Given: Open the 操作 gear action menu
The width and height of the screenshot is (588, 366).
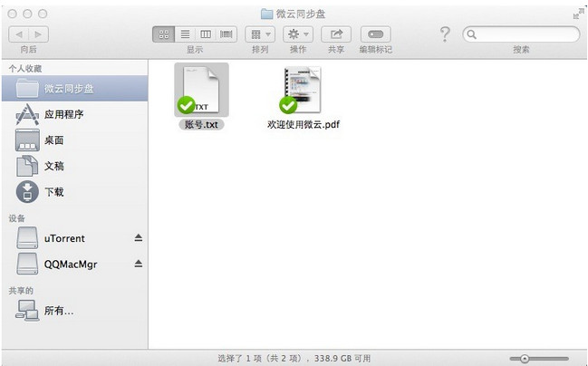Looking at the screenshot, I should [298, 34].
